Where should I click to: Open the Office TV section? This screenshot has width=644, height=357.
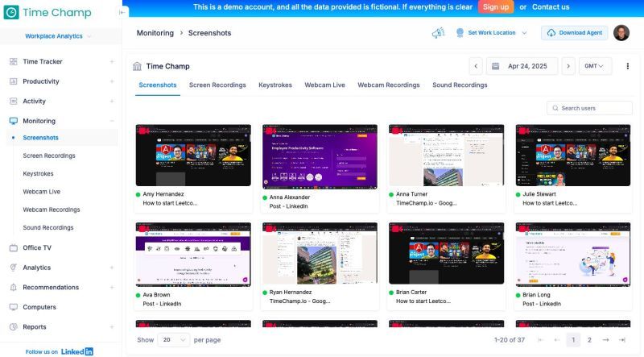pyautogui.click(x=37, y=247)
